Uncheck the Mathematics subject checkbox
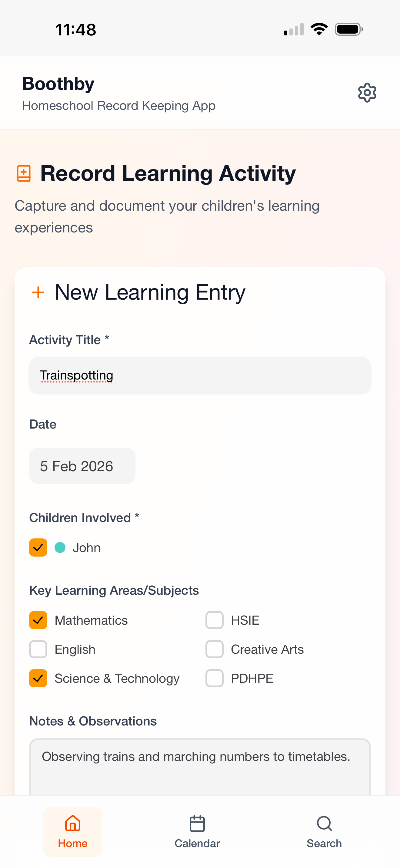This screenshot has height=868, width=400. [38, 620]
